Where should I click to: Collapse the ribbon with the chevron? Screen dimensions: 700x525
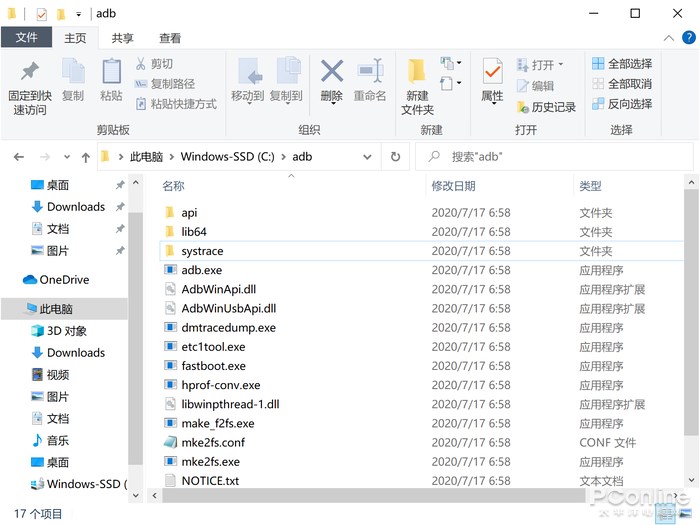[x=669, y=38]
